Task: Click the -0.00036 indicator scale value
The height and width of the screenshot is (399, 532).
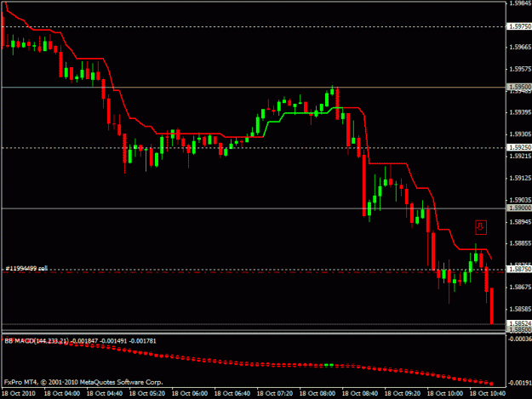Action: pos(519,339)
